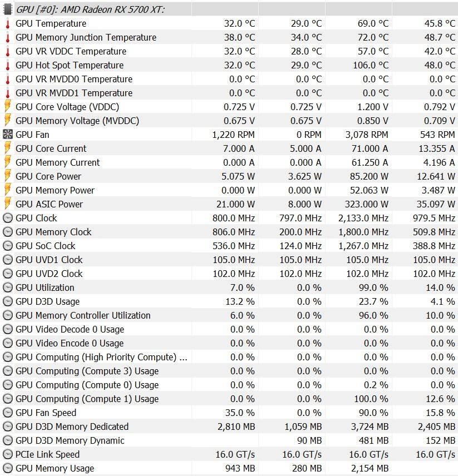The width and height of the screenshot is (458, 476).
Task: Click the lightning bolt icon beside GPU Memory Voltage
Action: [8, 121]
